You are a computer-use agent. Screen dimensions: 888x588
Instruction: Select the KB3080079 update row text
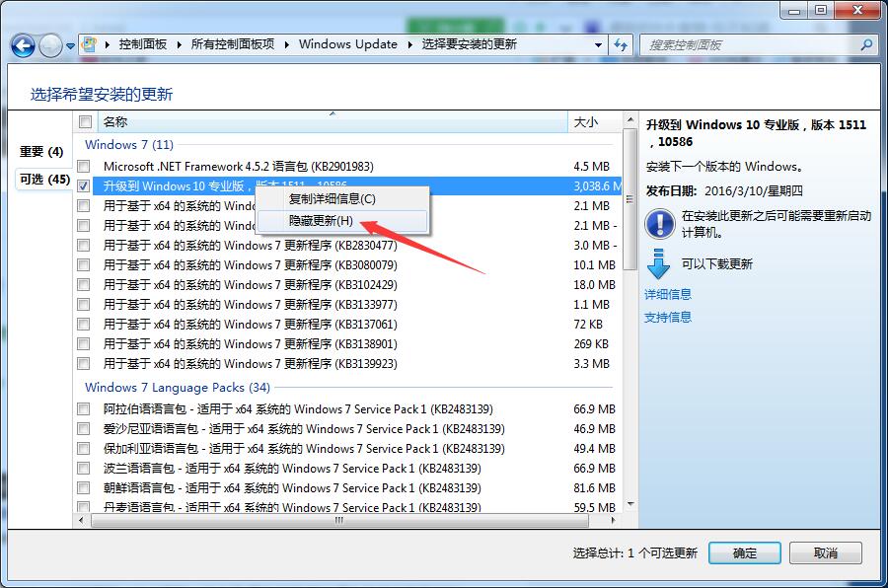point(251,265)
